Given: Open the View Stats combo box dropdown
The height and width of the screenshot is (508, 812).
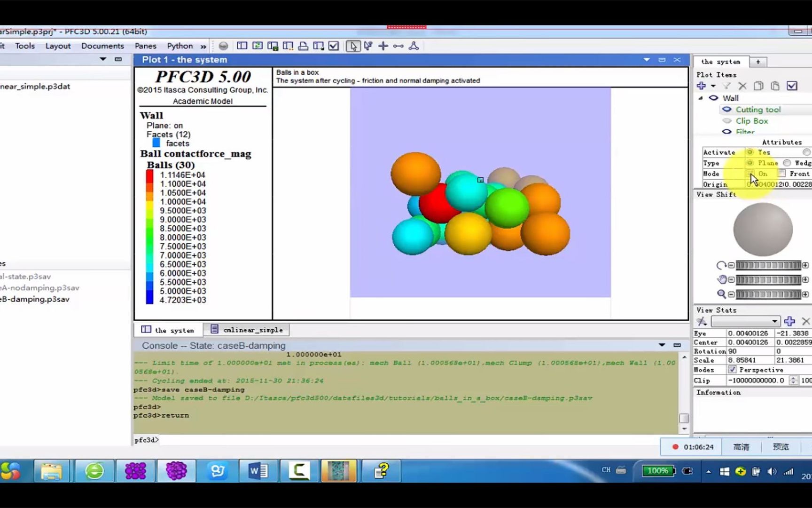Looking at the screenshot, I should 774,321.
